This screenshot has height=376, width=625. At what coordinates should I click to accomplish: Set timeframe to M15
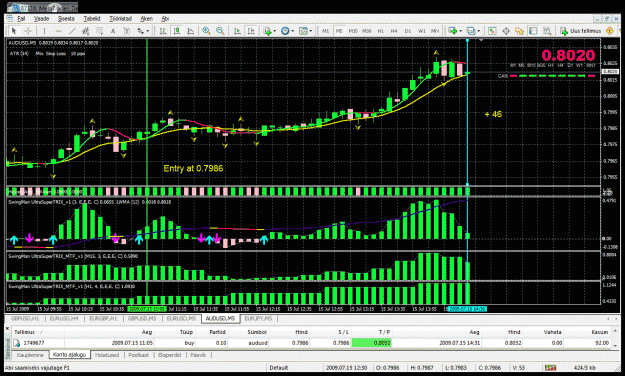pos(353,31)
